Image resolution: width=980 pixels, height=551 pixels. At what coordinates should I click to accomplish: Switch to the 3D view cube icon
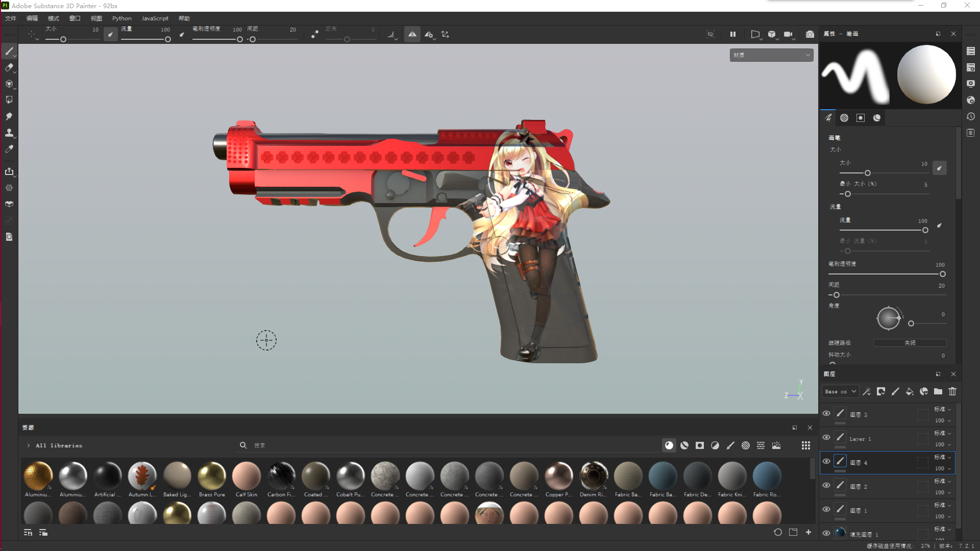click(772, 34)
